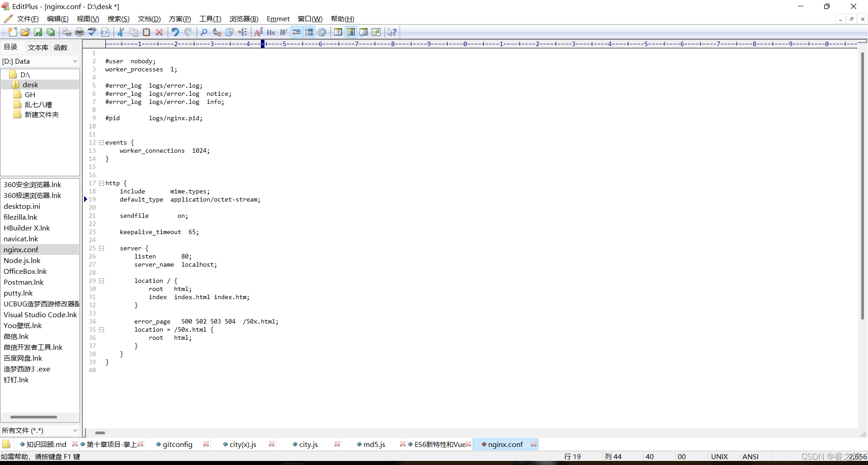
Task: Click the Cut scissors icon
Action: pyautogui.click(x=121, y=32)
